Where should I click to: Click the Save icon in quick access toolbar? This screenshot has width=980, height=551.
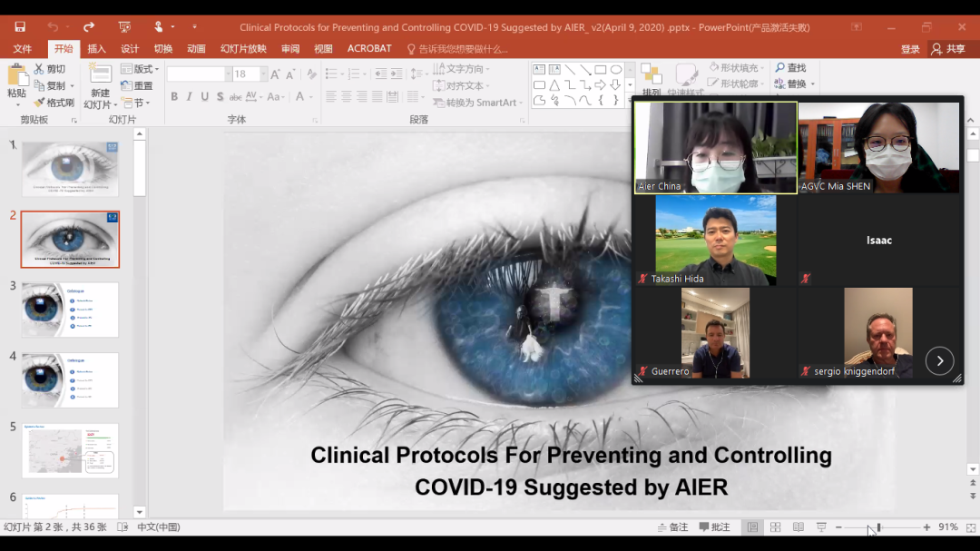click(x=20, y=27)
